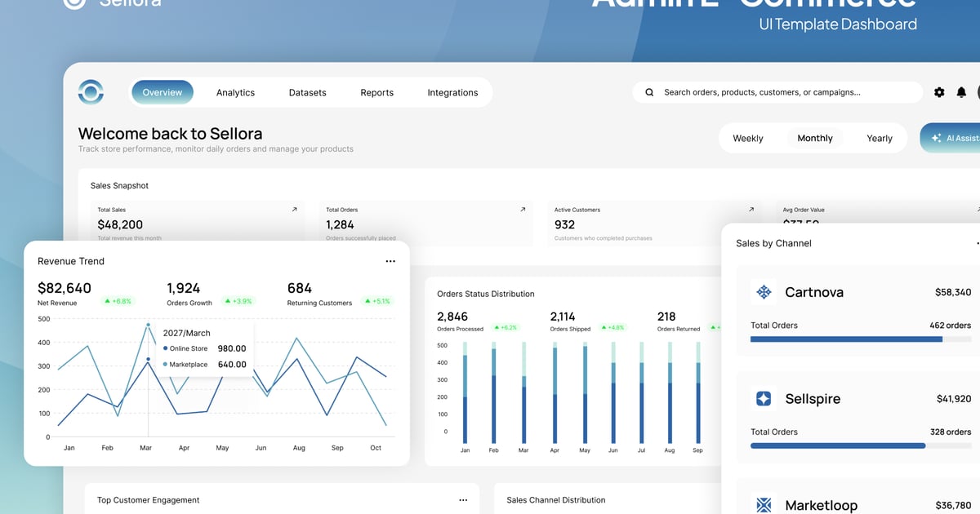Viewport: 980px width, 514px height.
Task: Click the 218 Orders Returned value
Action: coord(666,317)
